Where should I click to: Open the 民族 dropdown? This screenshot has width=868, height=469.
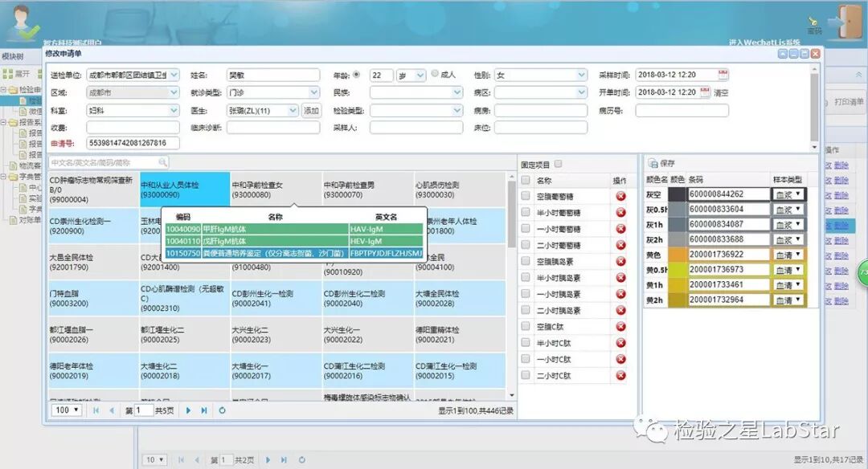(x=457, y=92)
